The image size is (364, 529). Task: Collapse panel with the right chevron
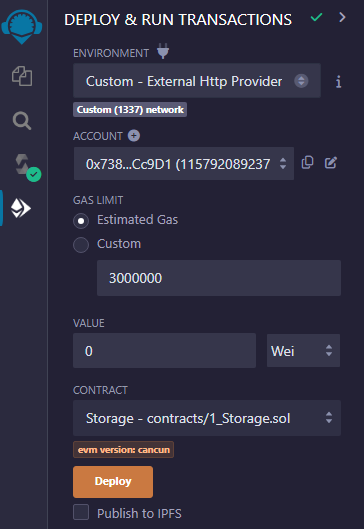click(342, 17)
